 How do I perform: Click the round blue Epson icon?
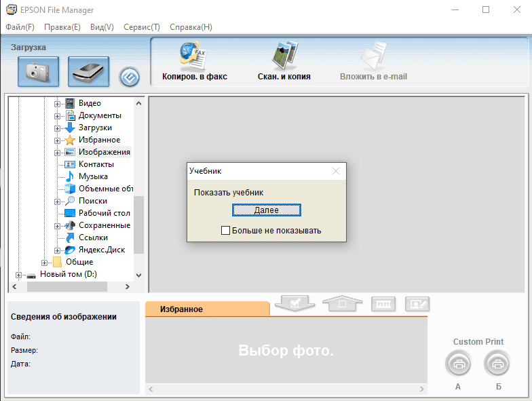(129, 77)
